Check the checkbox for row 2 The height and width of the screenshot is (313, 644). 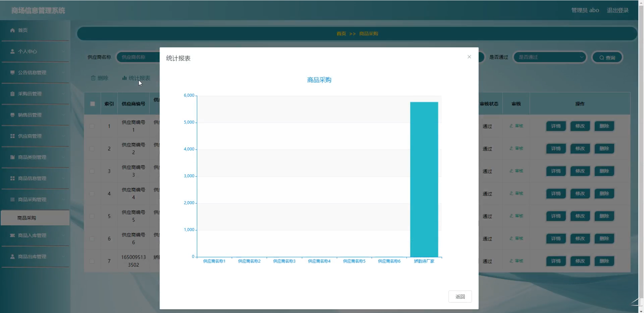tap(92, 149)
